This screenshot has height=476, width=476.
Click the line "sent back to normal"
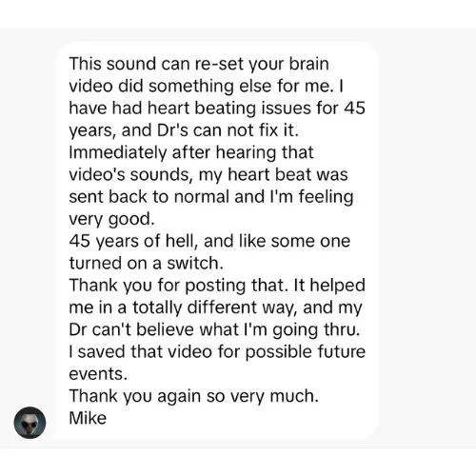tap(211, 196)
